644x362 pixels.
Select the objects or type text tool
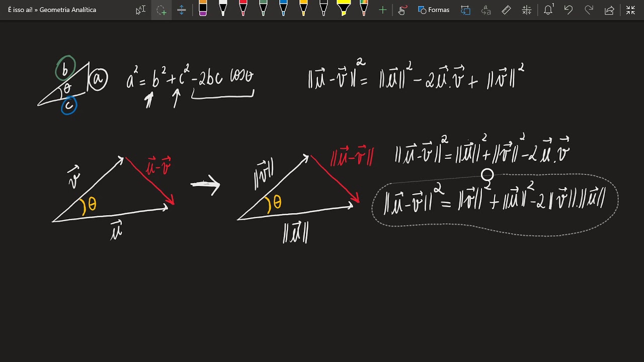click(141, 10)
